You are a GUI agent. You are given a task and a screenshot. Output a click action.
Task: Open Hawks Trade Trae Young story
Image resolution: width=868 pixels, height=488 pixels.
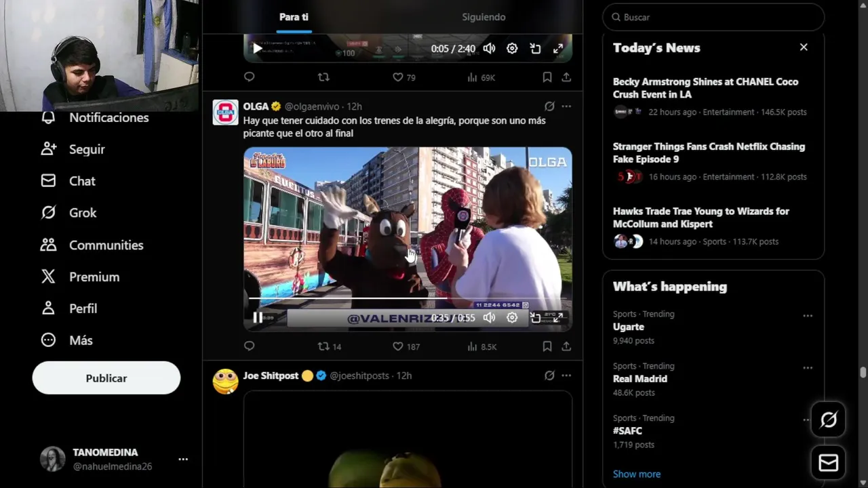[713, 226]
